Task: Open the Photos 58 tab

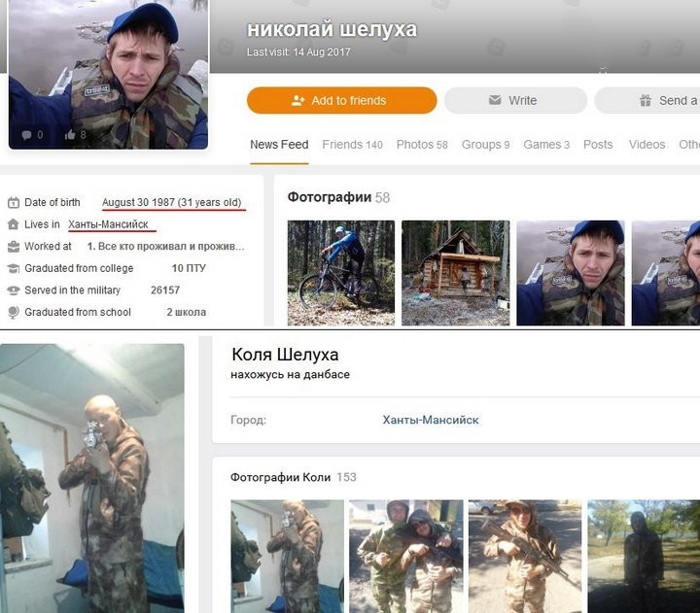Action: [422, 145]
